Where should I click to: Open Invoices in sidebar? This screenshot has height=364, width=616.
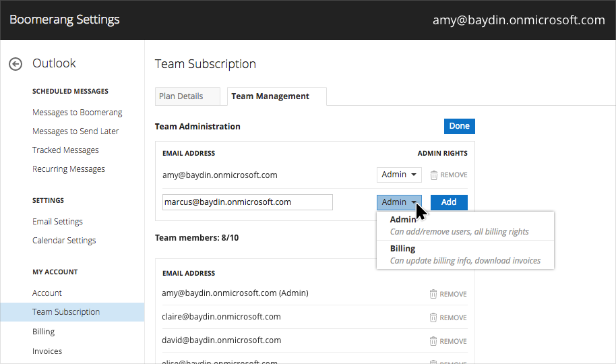click(x=47, y=351)
